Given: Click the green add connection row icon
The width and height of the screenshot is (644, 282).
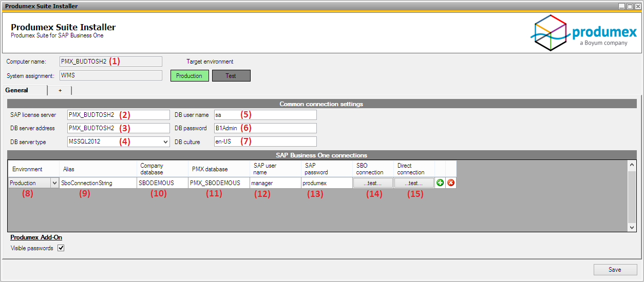Looking at the screenshot, I should [440, 183].
